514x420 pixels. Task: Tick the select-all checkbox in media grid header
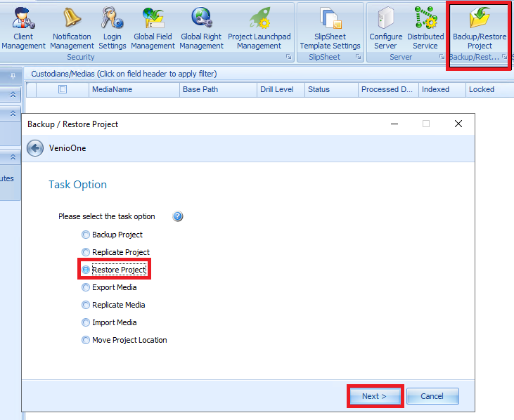[63, 89]
